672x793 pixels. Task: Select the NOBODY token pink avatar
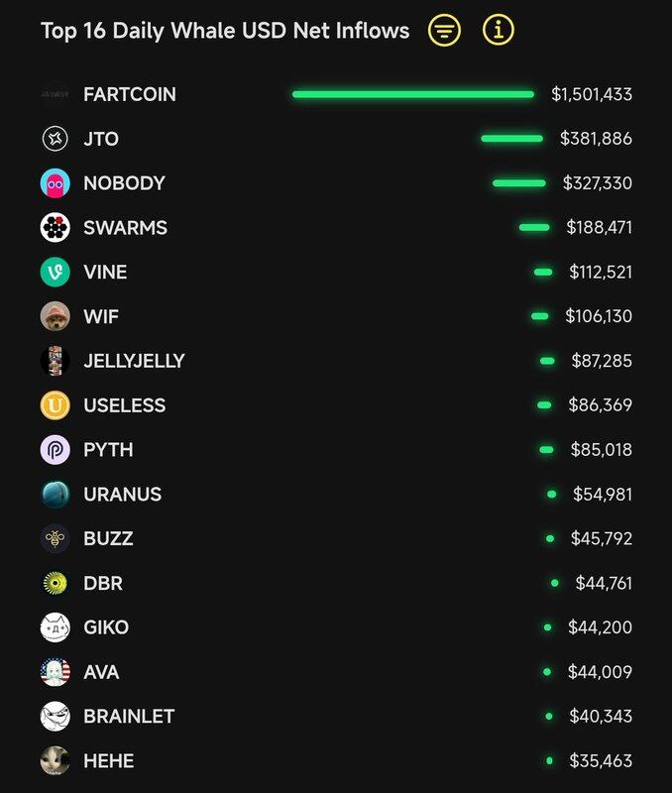[55, 183]
